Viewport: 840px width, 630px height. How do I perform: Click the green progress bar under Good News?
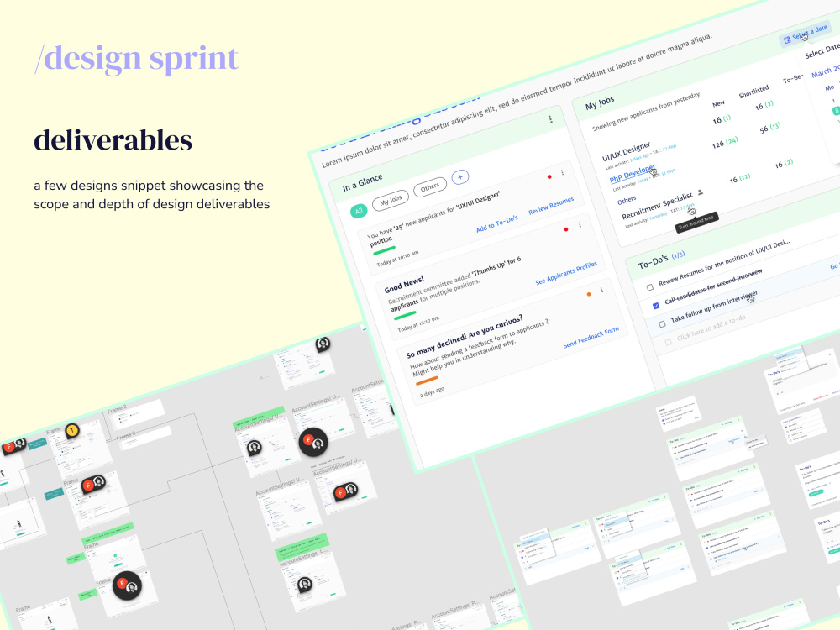[405, 316]
